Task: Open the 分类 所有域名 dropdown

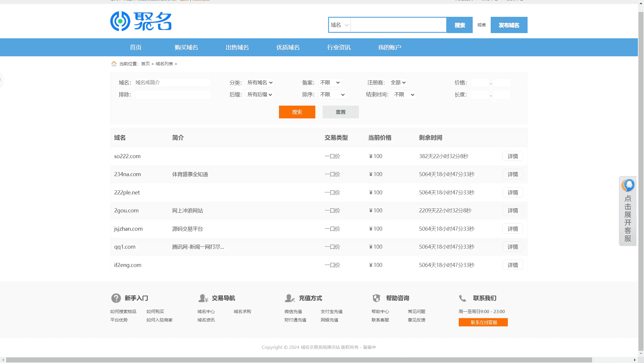Action: click(x=260, y=82)
